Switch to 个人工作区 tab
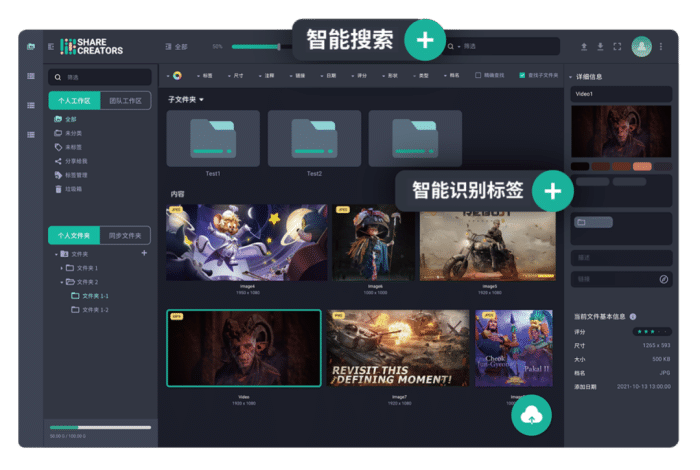The image size is (700, 470). coord(74,101)
